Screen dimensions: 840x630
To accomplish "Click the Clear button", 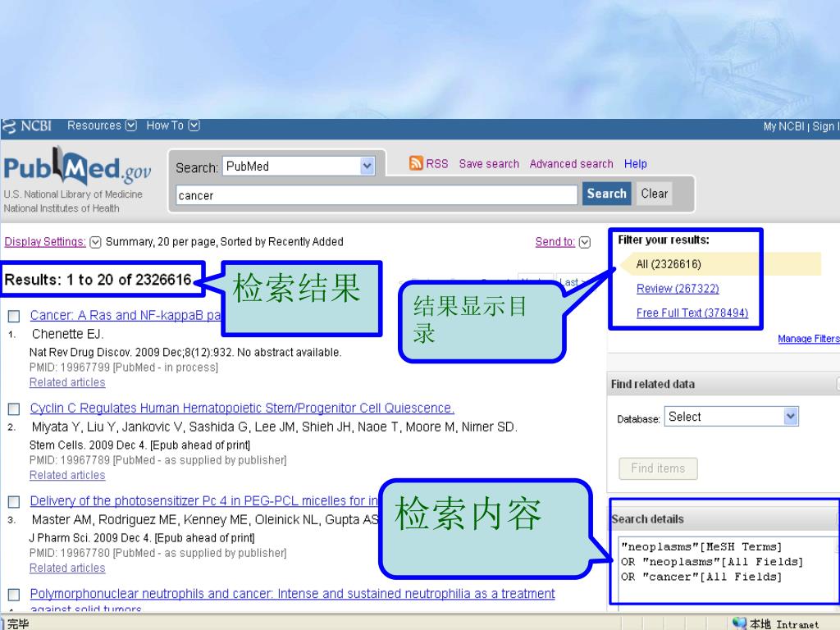I will click(x=654, y=194).
